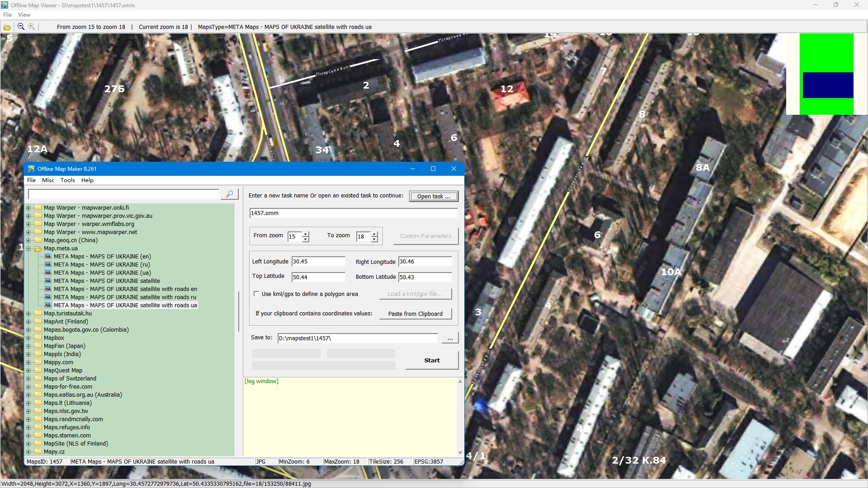Select META Maps - MAPS OF UKRAINE satellite item
Screen dimensions: 868x488
[x=106, y=281]
